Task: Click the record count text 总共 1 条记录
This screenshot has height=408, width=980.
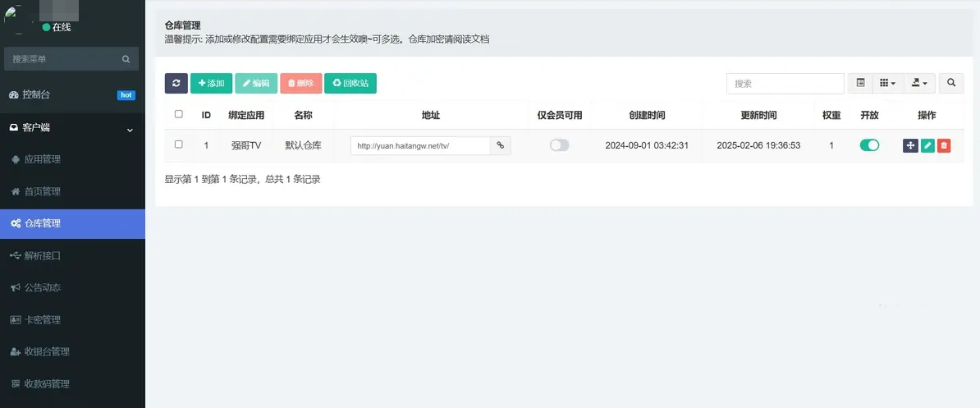Action: point(293,179)
